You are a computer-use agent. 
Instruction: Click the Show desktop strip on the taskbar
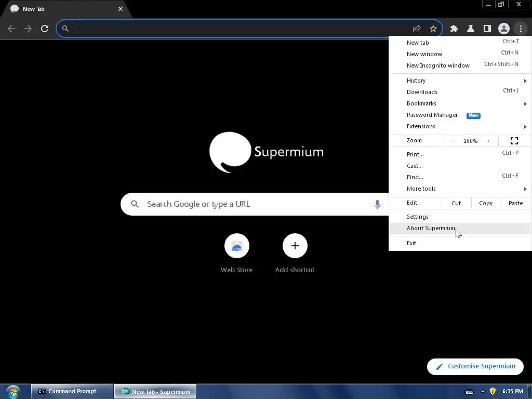529,392
